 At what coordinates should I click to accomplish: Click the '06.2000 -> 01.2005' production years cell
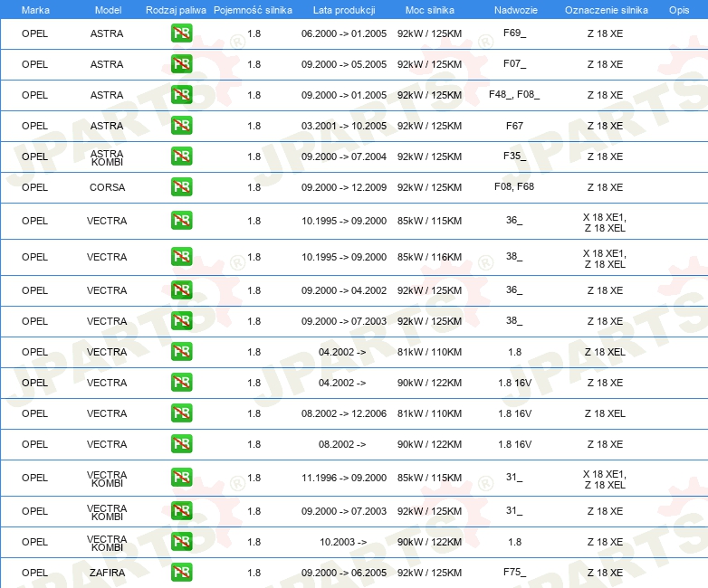[344, 33]
